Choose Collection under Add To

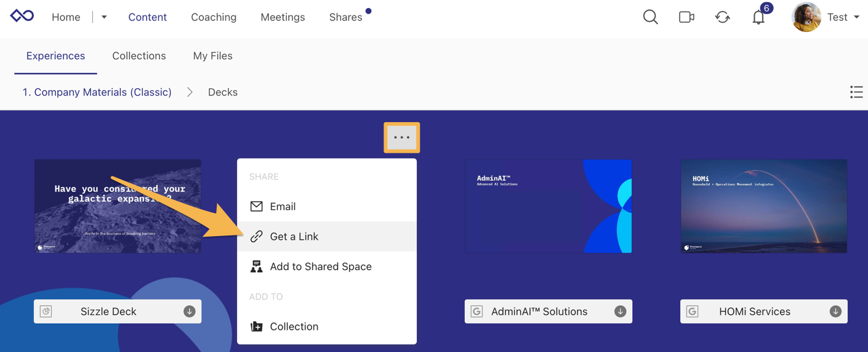click(x=327, y=326)
